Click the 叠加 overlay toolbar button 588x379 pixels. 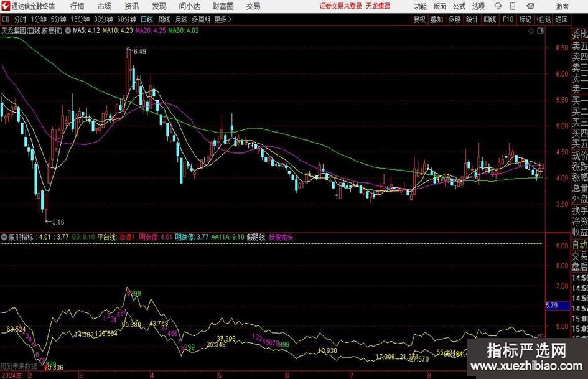coord(437,19)
